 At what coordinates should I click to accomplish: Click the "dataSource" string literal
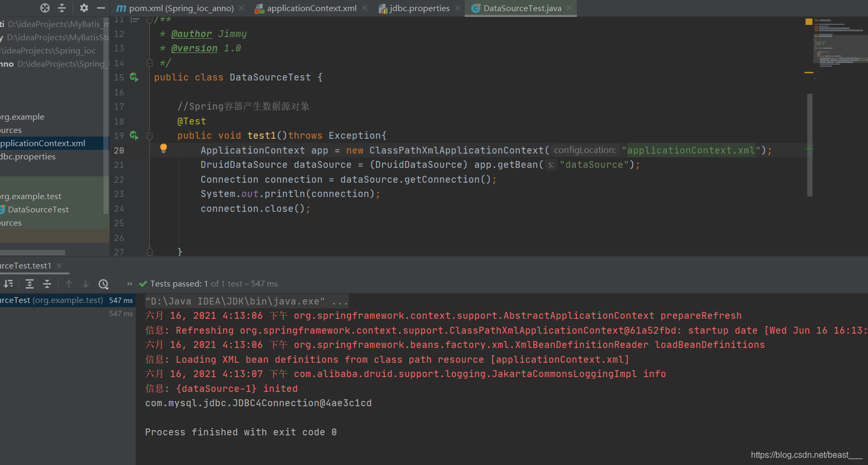coord(594,165)
